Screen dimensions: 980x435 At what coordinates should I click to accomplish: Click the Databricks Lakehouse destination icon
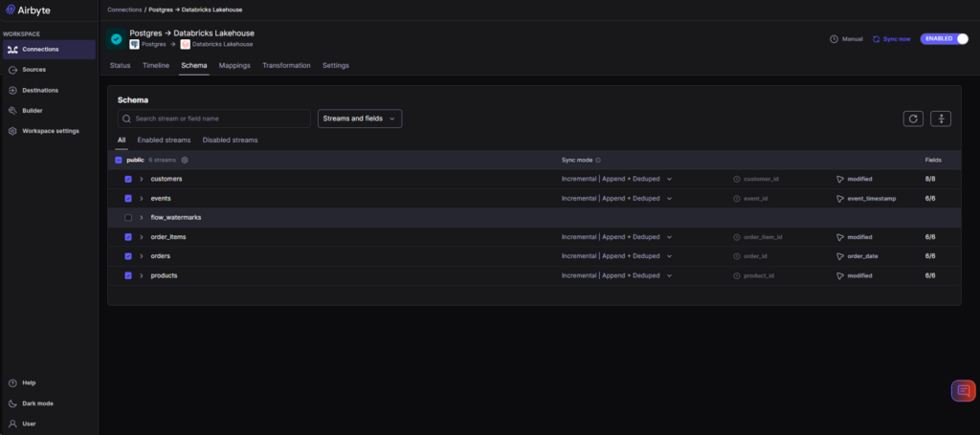185,44
